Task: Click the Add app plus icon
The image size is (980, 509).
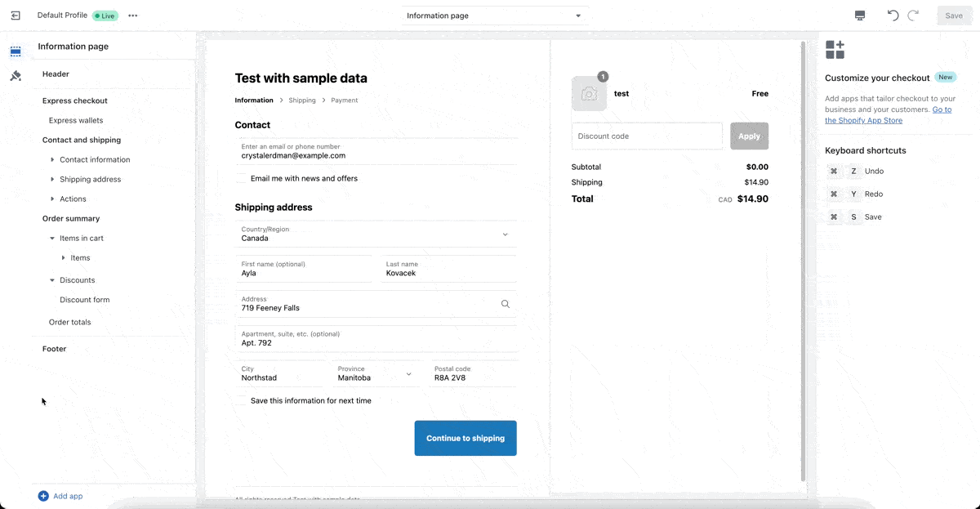Action: coord(43,496)
